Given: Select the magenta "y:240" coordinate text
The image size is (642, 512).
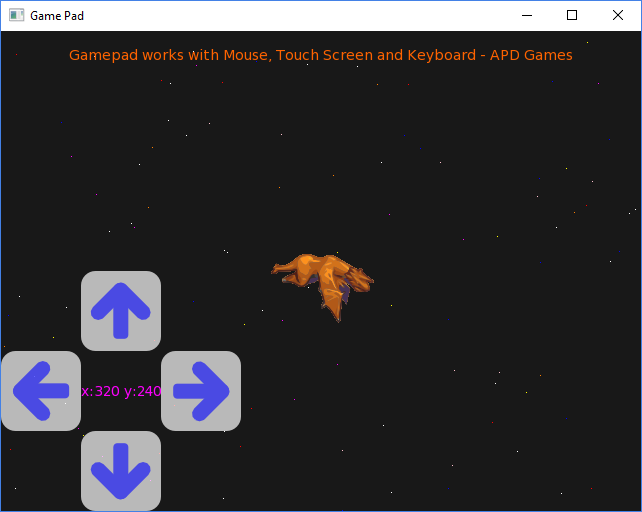Looking at the screenshot, I should coord(143,391).
